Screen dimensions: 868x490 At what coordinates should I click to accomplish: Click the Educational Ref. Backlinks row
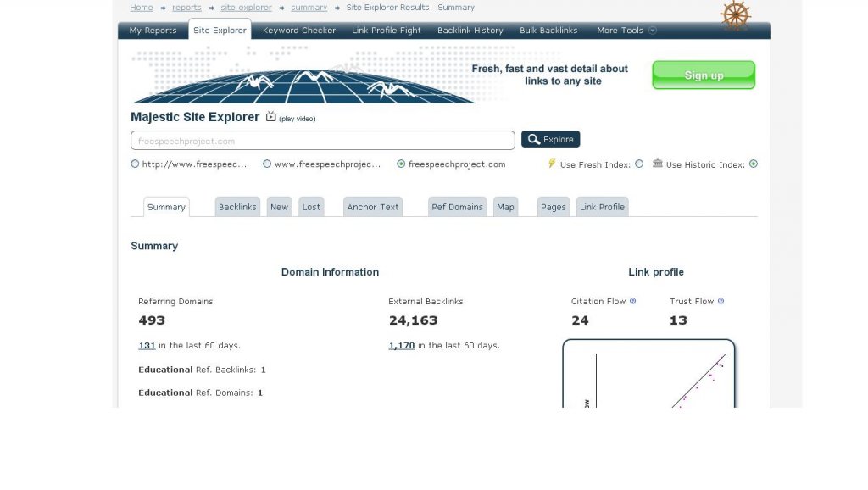tap(202, 370)
